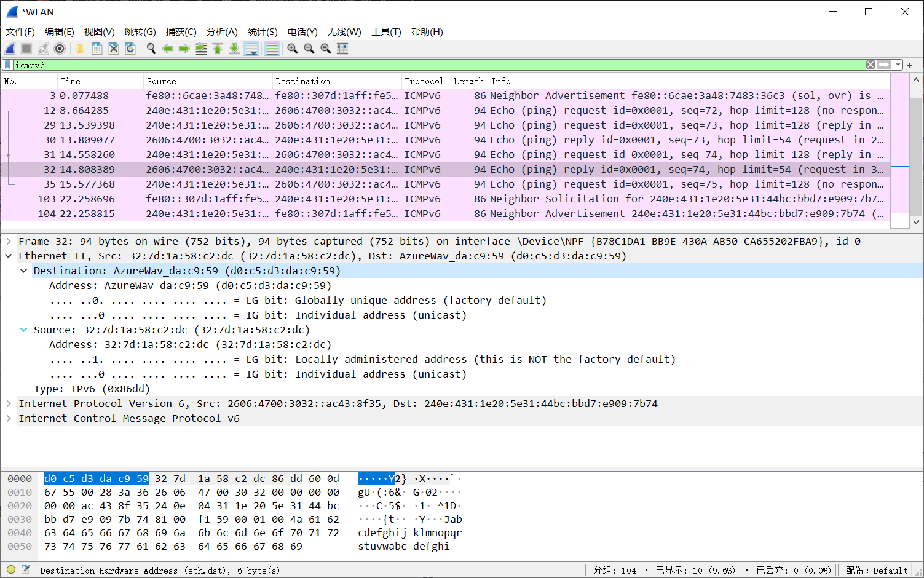Sort by the Time column header

click(100, 81)
